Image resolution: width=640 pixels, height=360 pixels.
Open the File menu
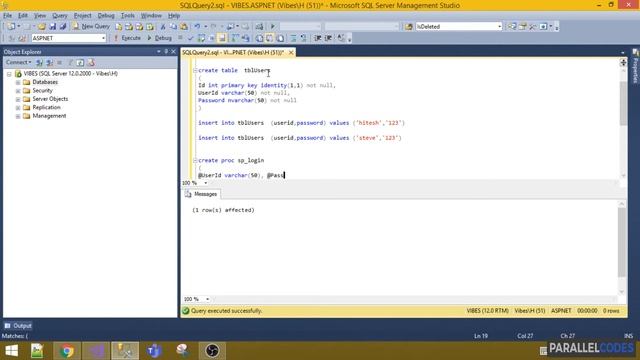(x=7, y=16)
